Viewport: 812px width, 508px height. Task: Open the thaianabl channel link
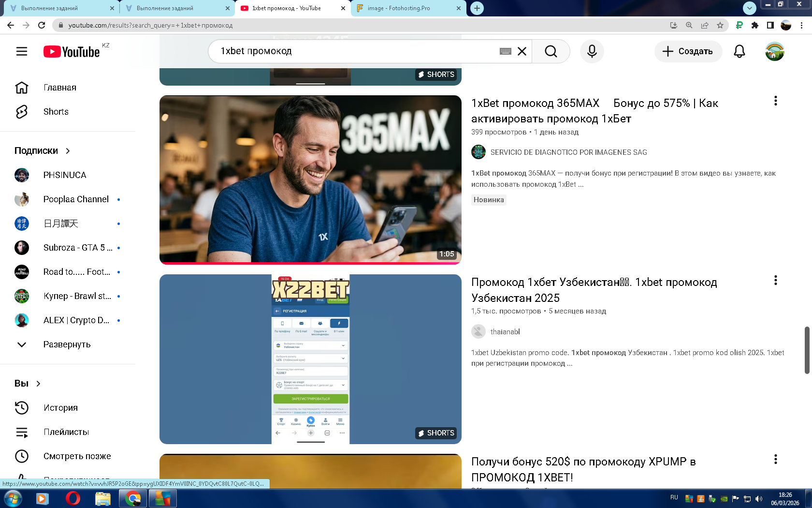pos(505,331)
